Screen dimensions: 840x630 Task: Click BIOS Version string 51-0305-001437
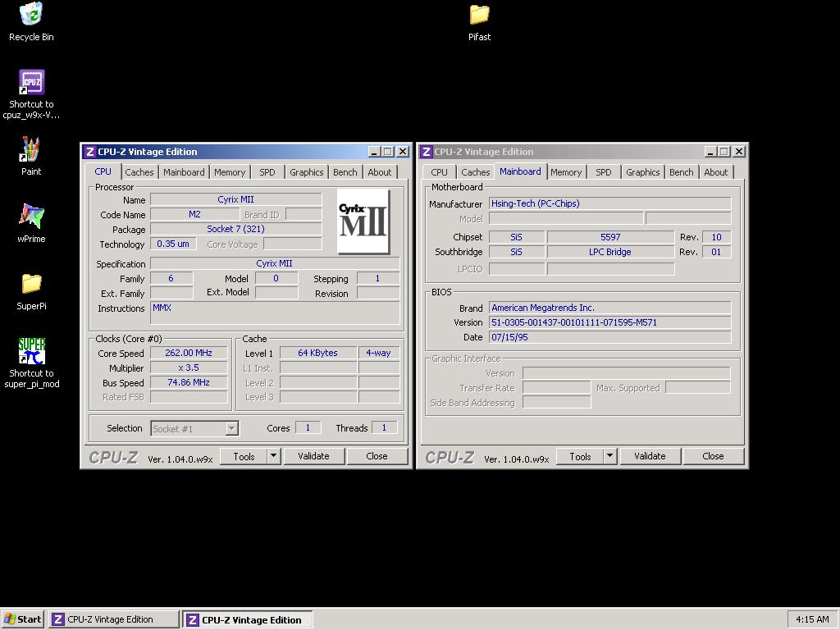[609, 322]
